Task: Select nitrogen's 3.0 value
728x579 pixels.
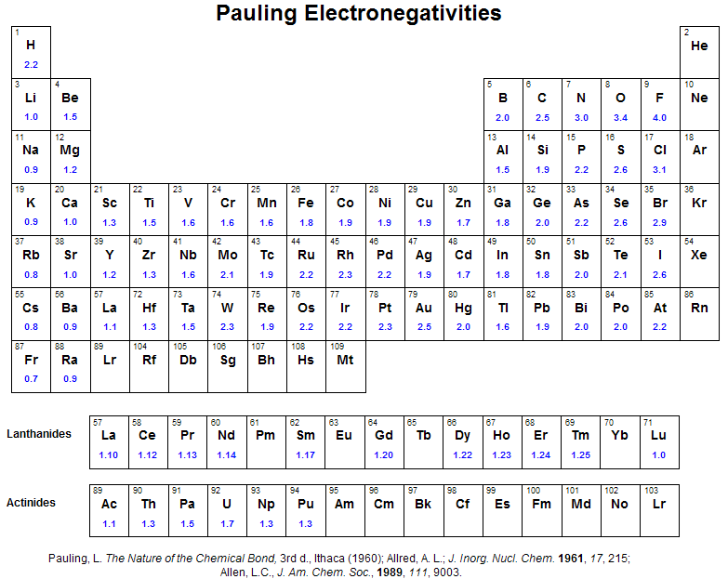Action: point(581,118)
